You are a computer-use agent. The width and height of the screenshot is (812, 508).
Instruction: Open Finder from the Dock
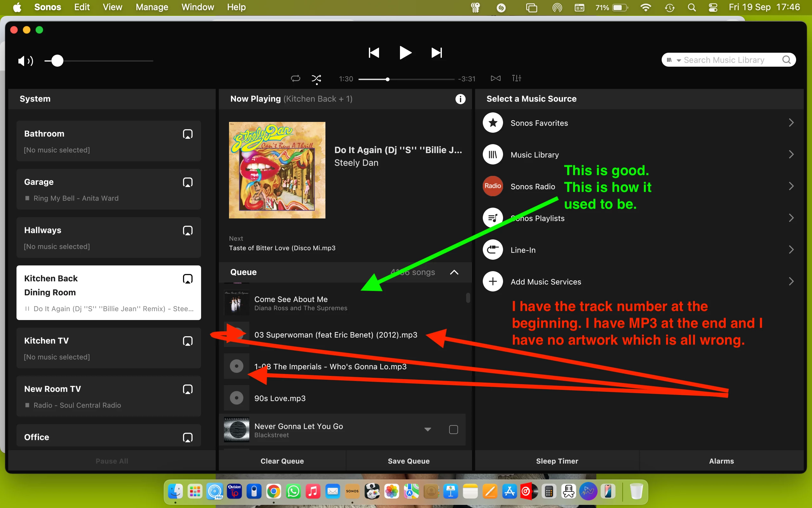175,491
